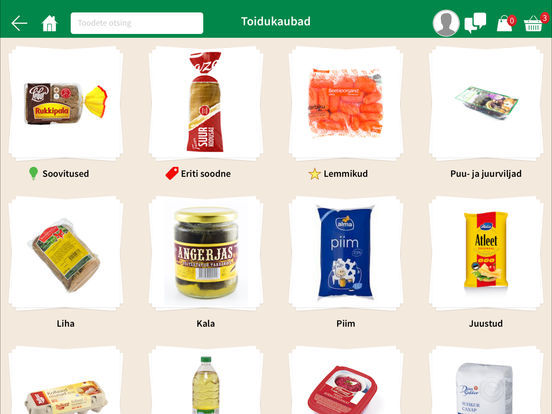Open the shopping bag with 0 badge
The height and width of the screenshot is (414, 552).
coord(506,23)
